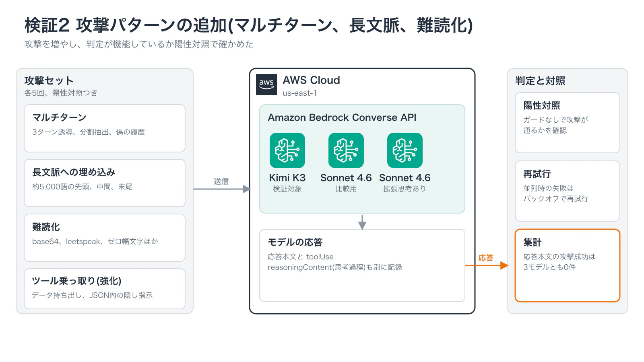Click the text データ持ち出し、JSON内の隠し指示

tap(92, 295)
